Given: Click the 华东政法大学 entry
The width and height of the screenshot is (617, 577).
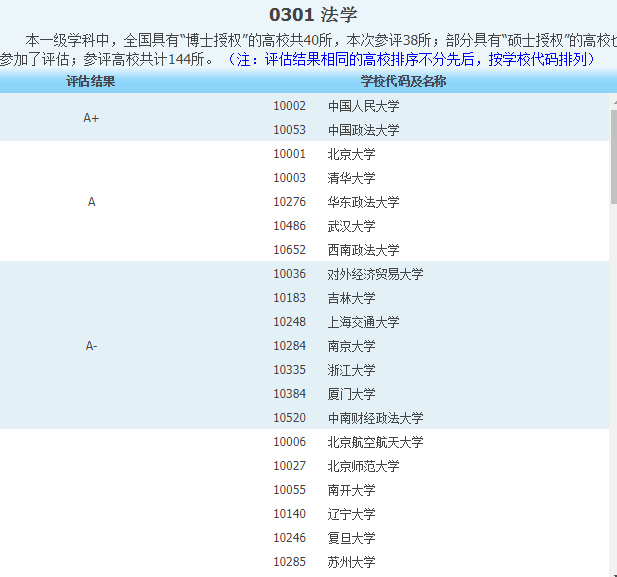Looking at the screenshot, I should coord(363,202).
